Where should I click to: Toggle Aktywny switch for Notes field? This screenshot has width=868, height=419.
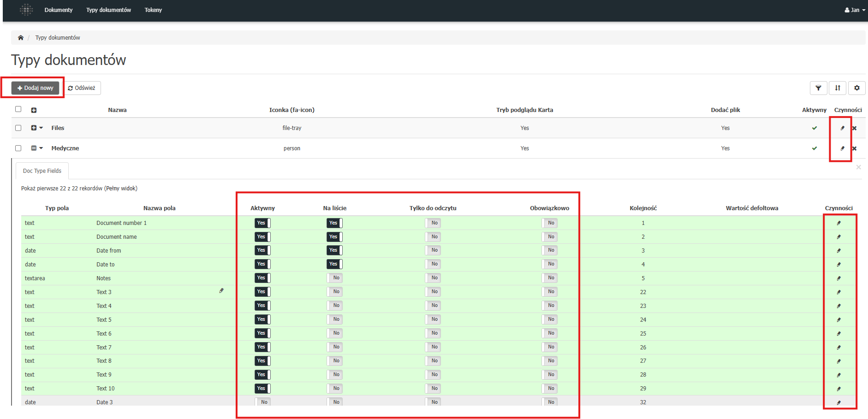click(x=262, y=278)
